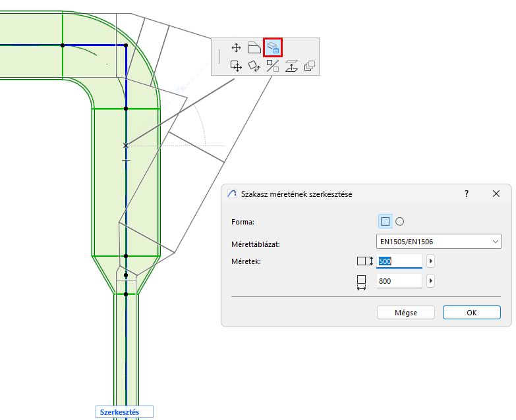Open the edit segment size tool
516x420 pixels.
(273, 47)
